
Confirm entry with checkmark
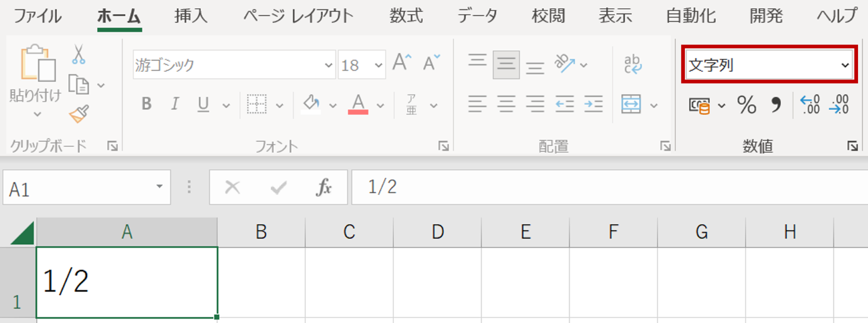278,187
